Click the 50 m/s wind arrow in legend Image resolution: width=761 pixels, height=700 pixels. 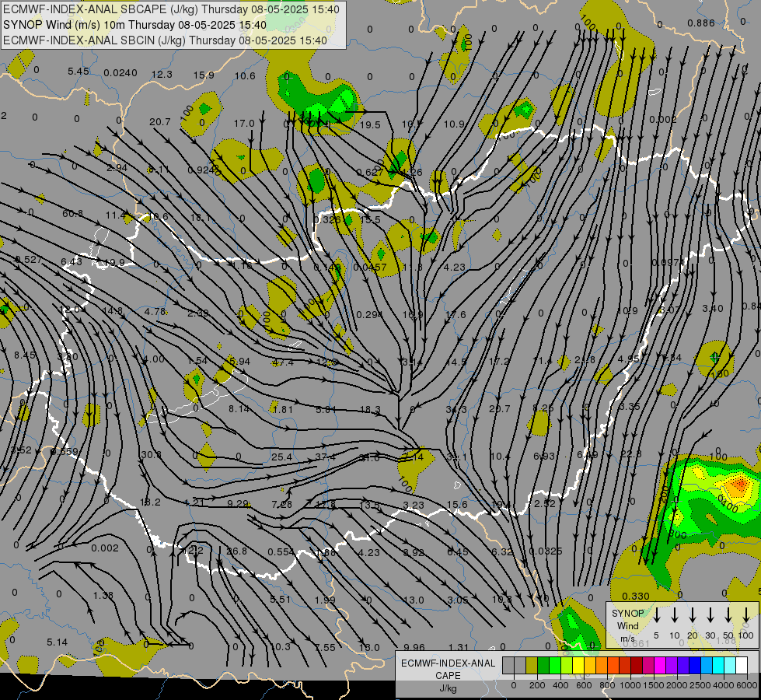point(728,615)
